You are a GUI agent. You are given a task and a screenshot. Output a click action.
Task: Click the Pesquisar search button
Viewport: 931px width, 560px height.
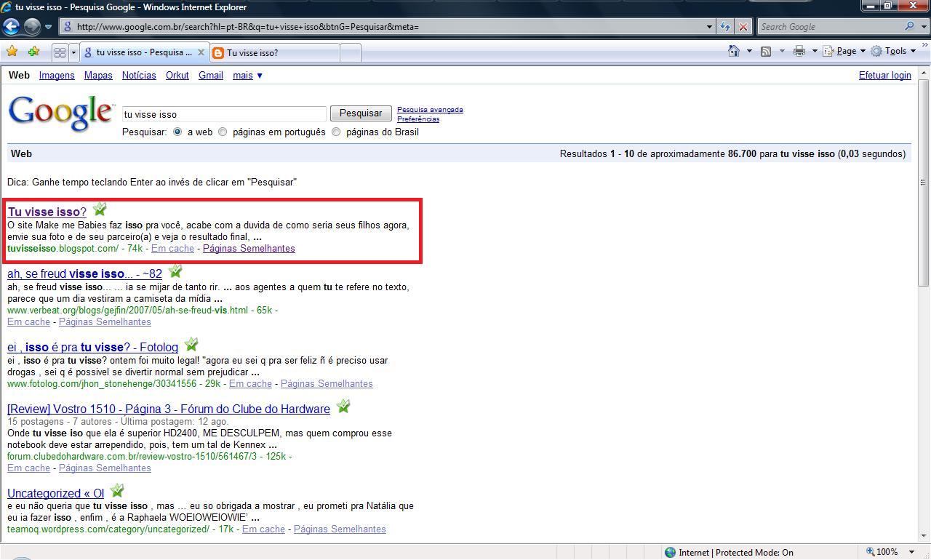361,113
